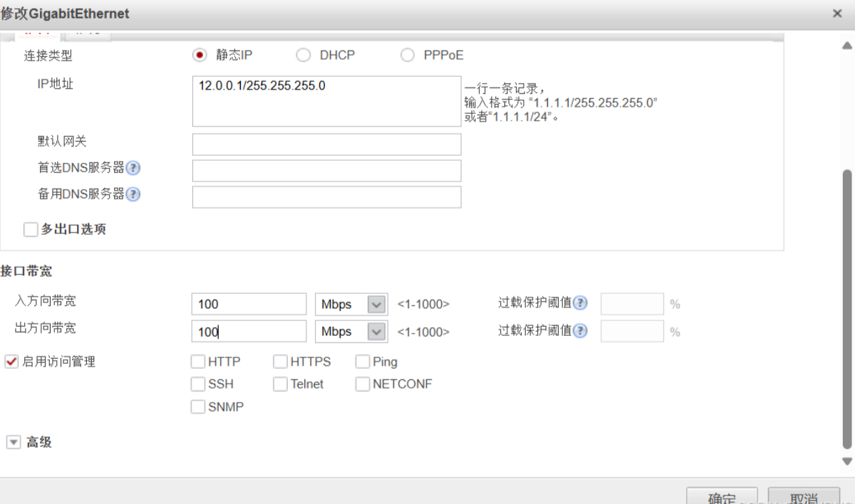Screen dimensions: 855x504
Task: Click outbound 过载保护阈值 percent field
Action: click(x=633, y=332)
